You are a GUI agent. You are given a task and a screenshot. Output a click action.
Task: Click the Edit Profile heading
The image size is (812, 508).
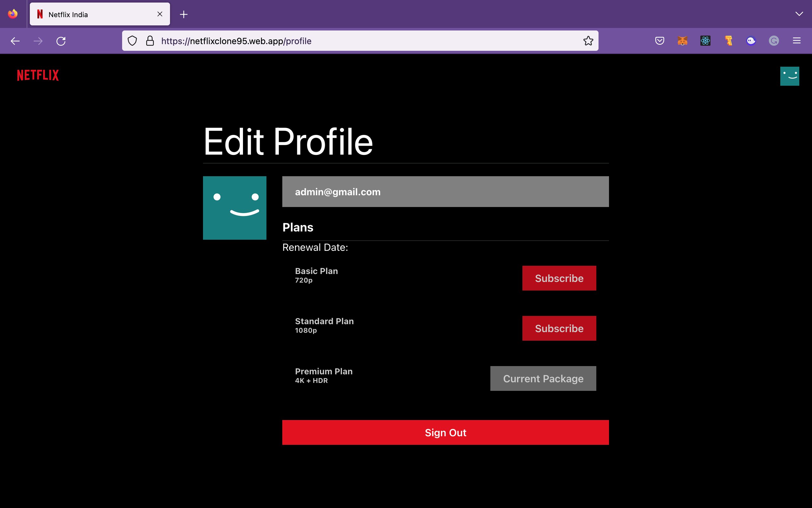(x=288, y=142)
